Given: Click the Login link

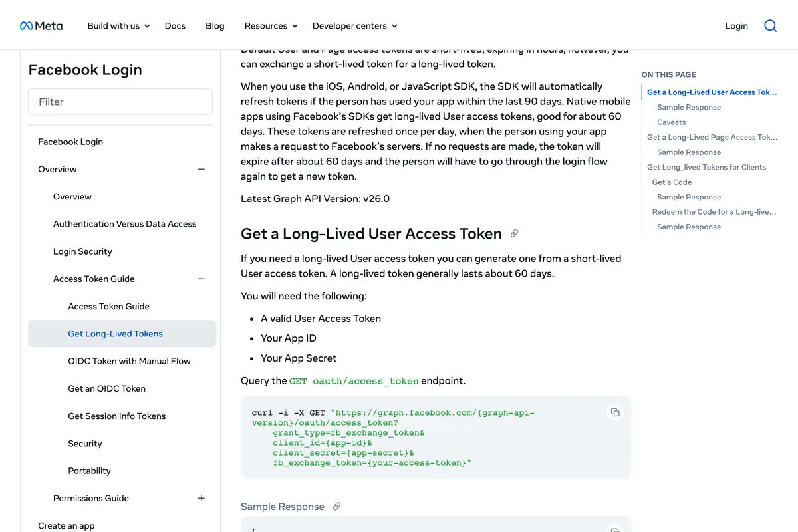Looking at the screenshot, I should pyautogui.click(x=736, y=26).
